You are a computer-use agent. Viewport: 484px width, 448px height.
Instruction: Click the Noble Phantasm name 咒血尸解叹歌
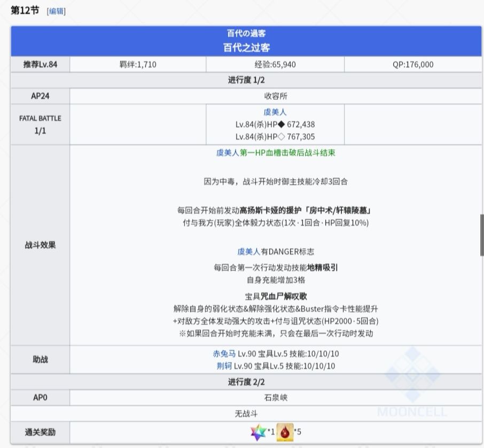[x=284, y=297]
